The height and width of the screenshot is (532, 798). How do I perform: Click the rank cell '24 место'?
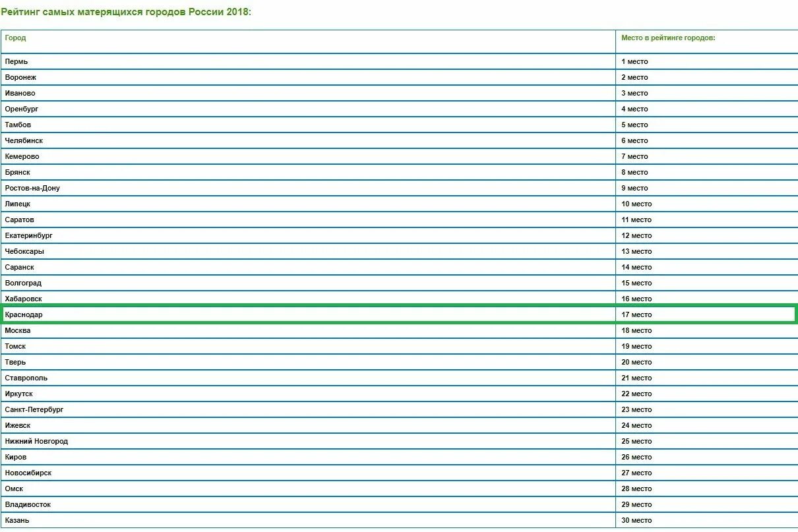pyautogui.click(x=707, y=425)
